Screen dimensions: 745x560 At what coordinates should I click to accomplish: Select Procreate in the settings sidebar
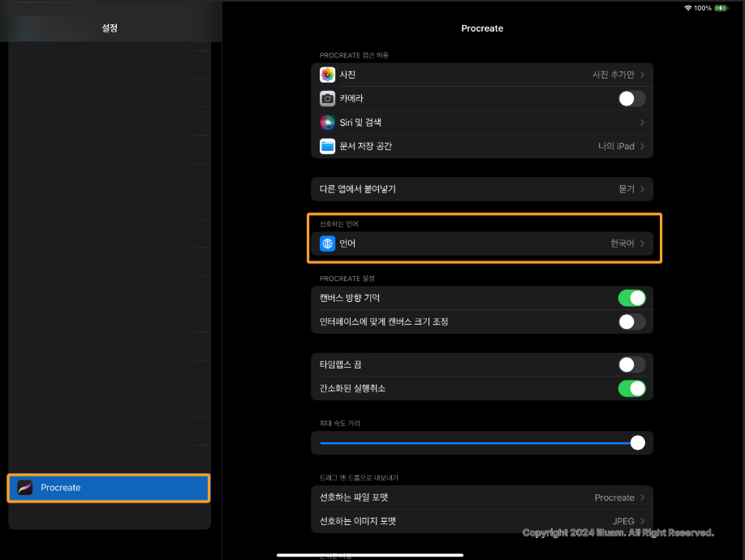(108, 488)
